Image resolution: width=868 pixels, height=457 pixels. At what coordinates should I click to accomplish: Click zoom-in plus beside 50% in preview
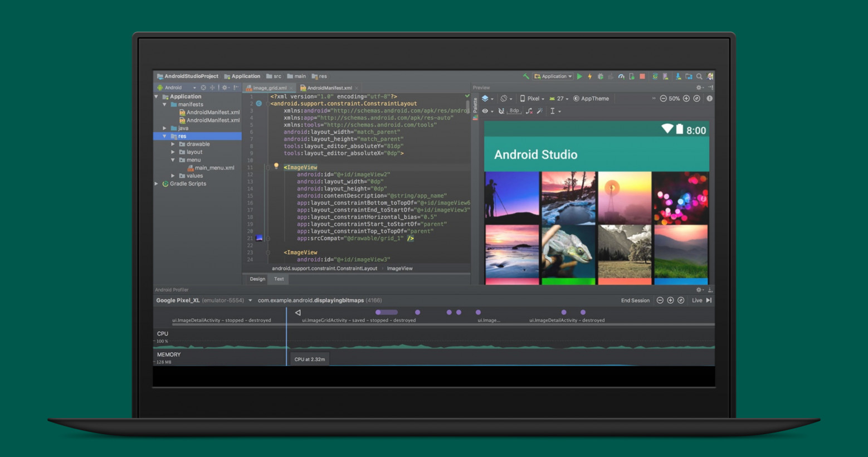coord(686,99)
